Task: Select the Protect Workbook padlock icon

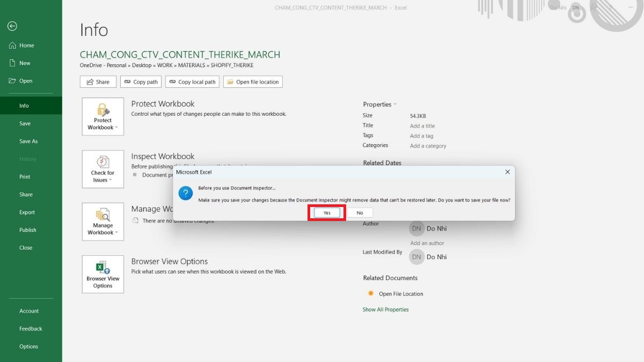Action: 102,110
